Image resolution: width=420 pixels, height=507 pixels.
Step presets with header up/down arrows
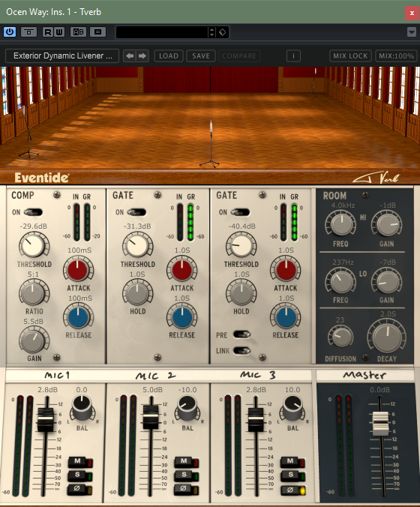tap(211, 32)
